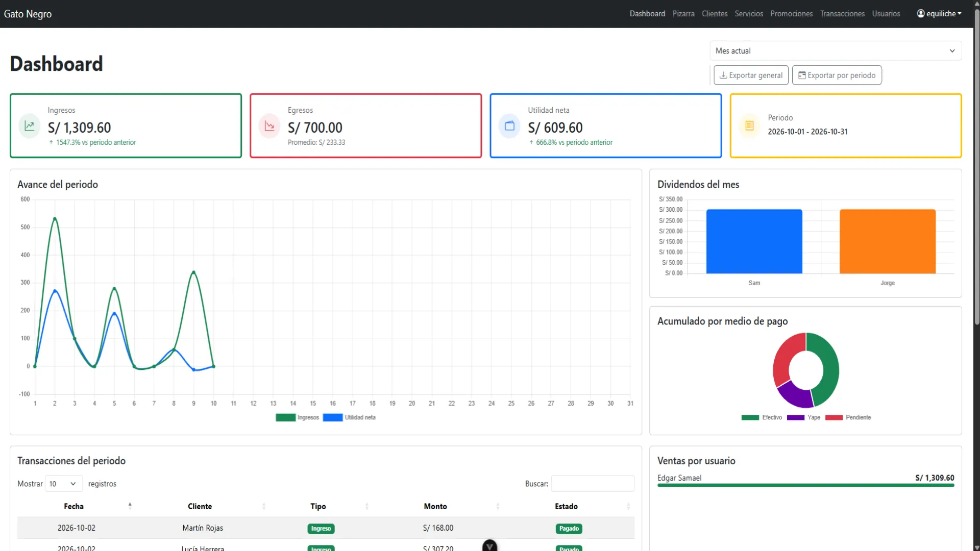Click the user avatar icon beside equiliche

[x=921, y=14]
